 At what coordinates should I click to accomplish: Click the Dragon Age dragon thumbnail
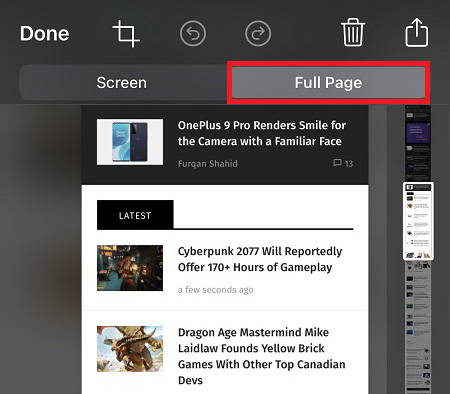pyautogui.click(x=130, y=349)
